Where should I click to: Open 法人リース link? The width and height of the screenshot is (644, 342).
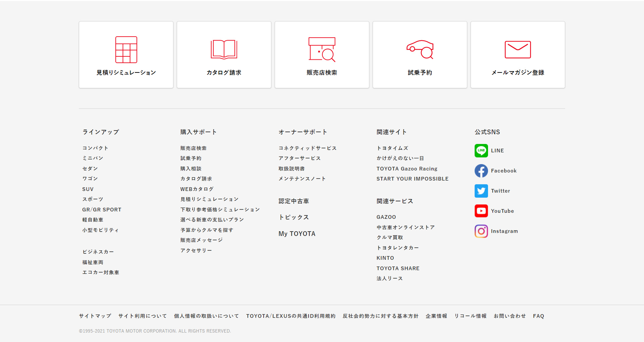click(x=390, y=279)
